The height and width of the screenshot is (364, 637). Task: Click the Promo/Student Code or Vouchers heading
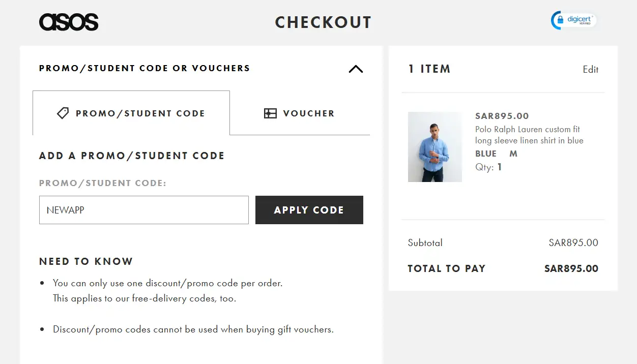[144, 68]
